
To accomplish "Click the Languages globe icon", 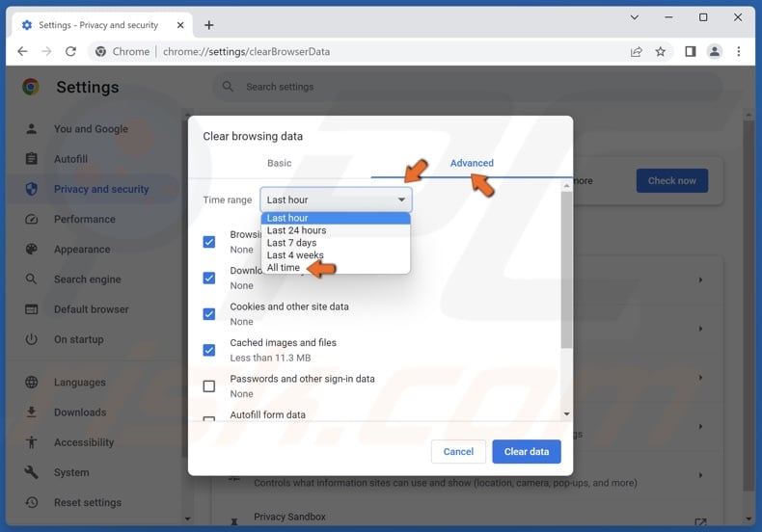I will pyautogui.click(x=32, y=382).
